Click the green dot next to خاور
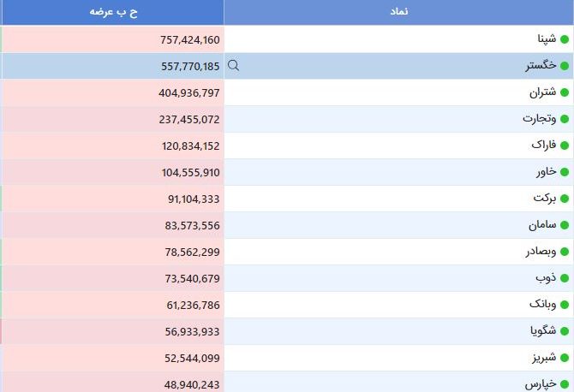The image size is (574, 392). [565, 172]
